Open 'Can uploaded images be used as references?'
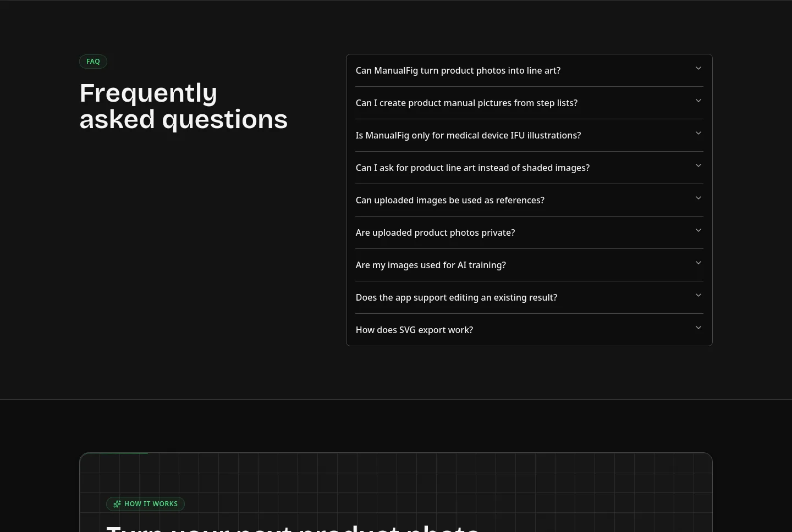 point(529,200)
